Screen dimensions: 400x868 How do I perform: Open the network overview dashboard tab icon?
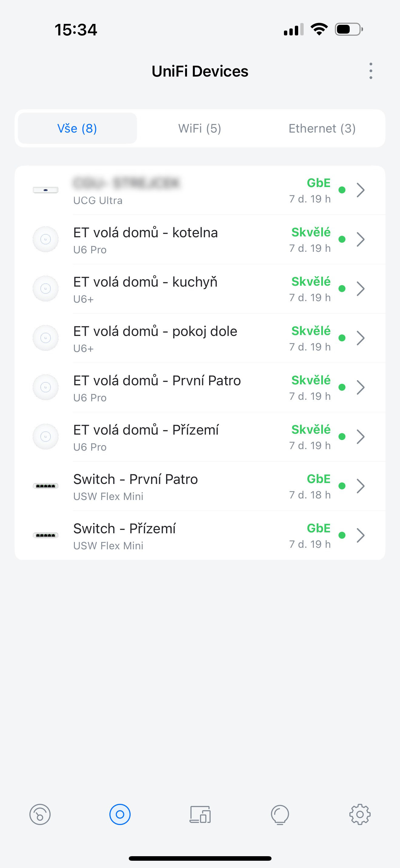coord(40,814)
